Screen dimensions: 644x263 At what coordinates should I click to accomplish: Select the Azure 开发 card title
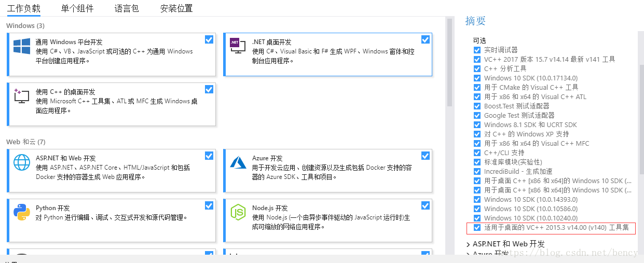click(x=268, y=158)
